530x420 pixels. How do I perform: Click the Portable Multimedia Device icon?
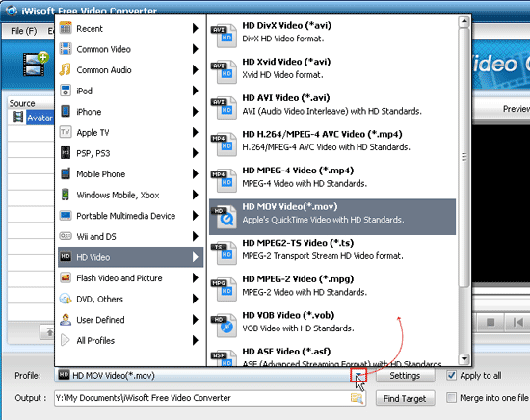coord(66,215)
